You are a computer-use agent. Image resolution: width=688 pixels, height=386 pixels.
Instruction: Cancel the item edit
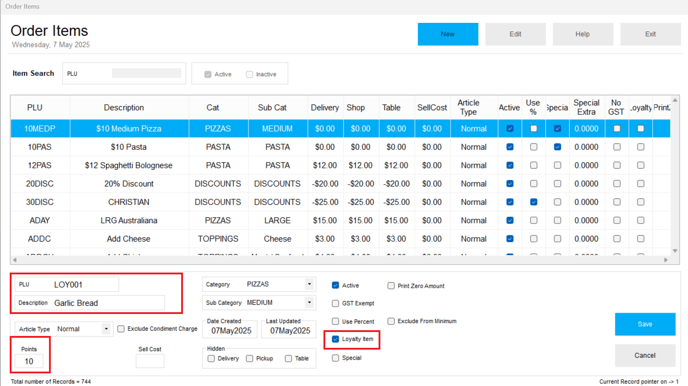point(645,355)
